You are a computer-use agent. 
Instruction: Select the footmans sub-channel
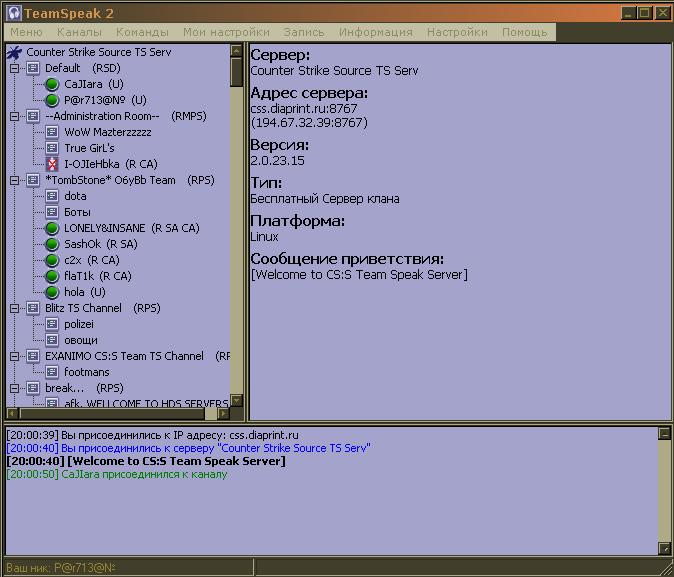(x=87, y=372)
